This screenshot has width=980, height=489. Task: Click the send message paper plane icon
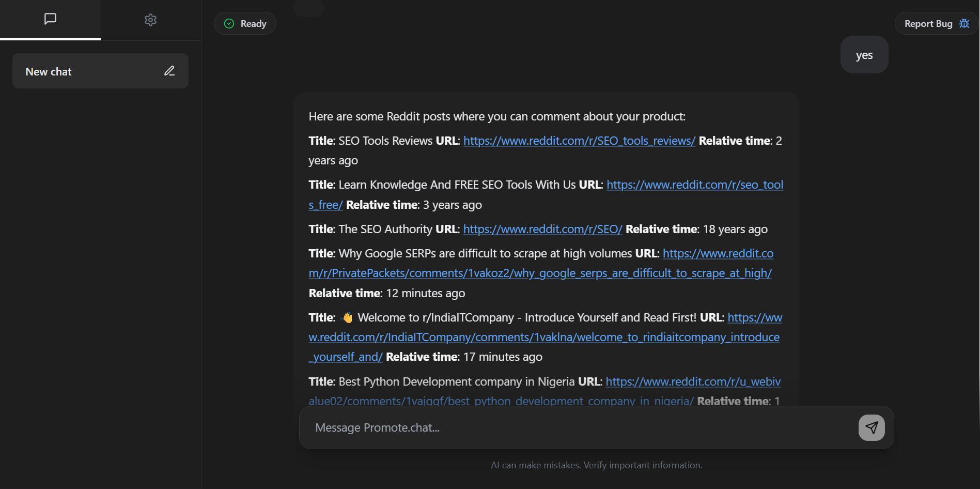point(872,427)
